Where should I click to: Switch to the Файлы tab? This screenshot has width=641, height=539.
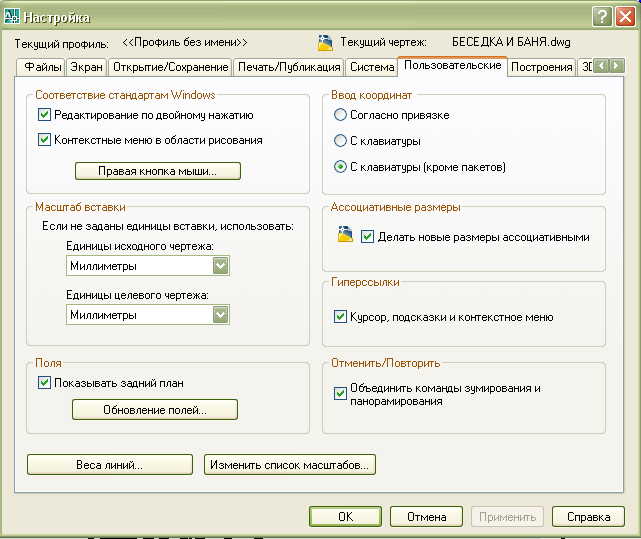click(x=40, y=68)
